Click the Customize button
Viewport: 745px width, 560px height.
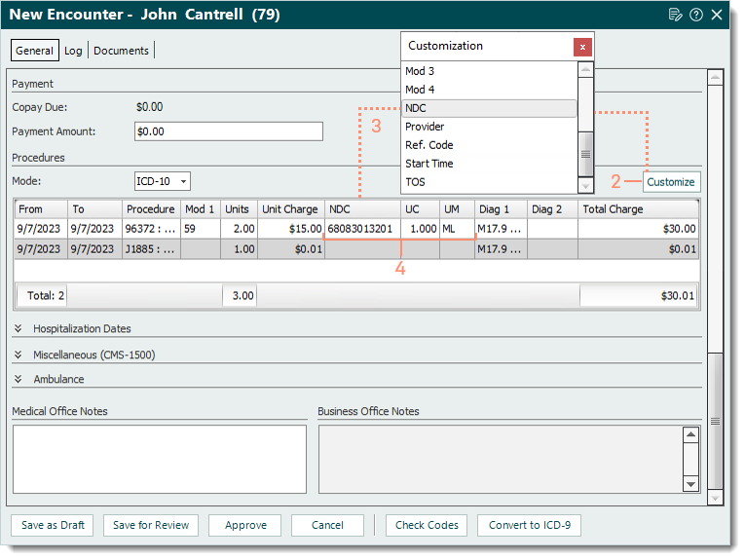click(x=671, y=182)
